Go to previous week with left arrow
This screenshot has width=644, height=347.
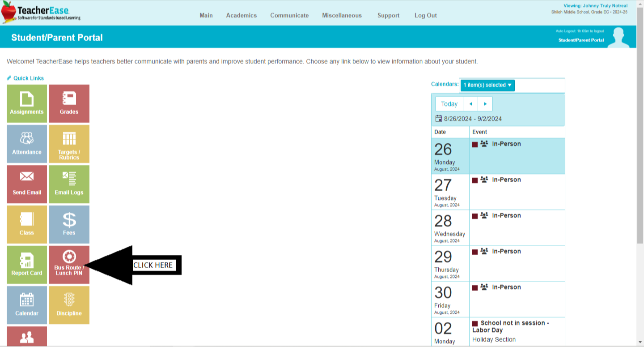470,104
